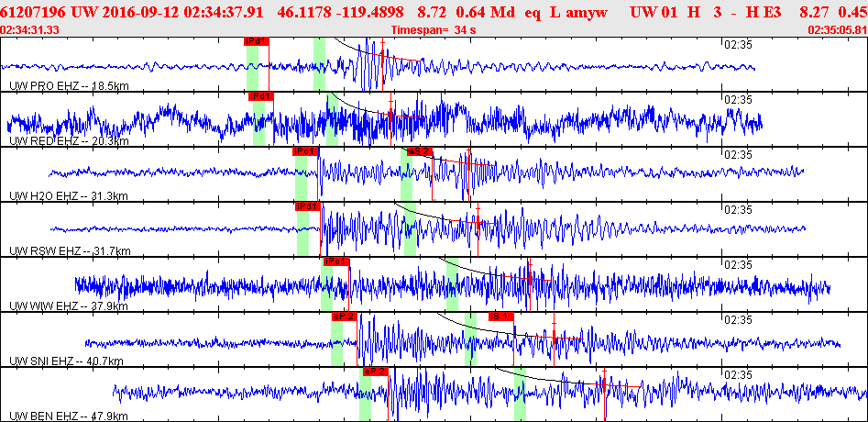Screen dimensions: 868x422
Task: Click station label UW SNI EHZ -- 40.7km
Action: coord(66,361)
